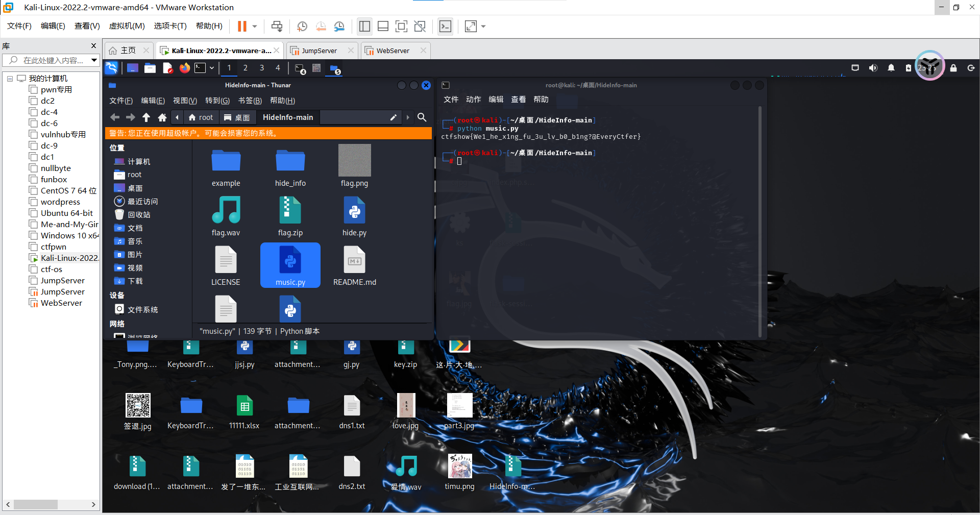This screenshot has width=980, height=515.
Task: Select the flag.wav audio file
Action: [x=226, y=217]
